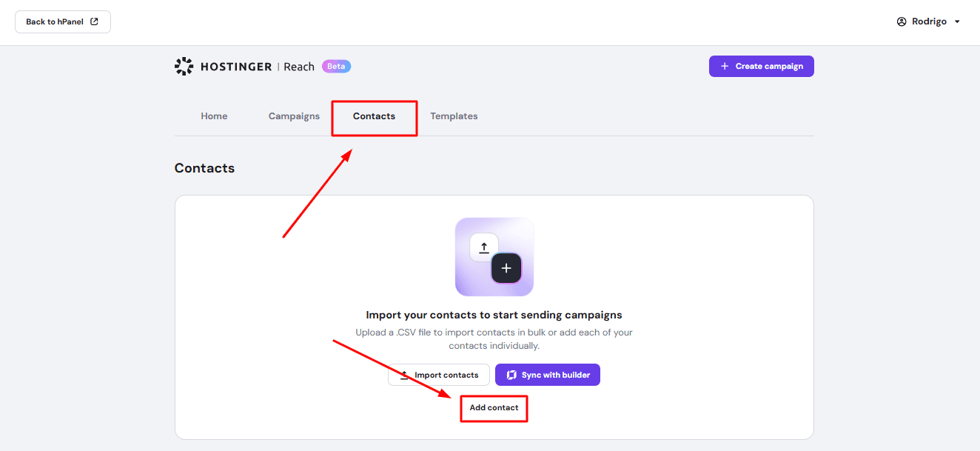
Task: Click the Beta badge next to Reach
Action: (x=336, y=67)
